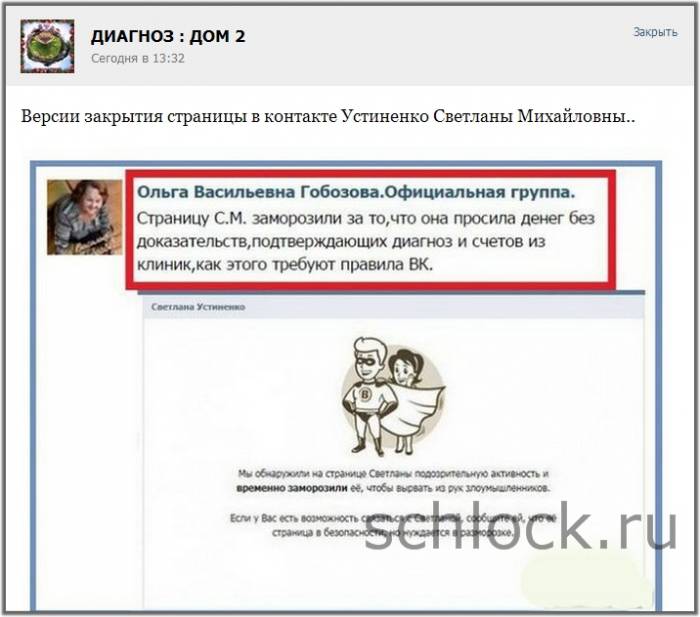Click the comment text starting with Страницу С.М.
The image size is (700, 617).
pyautogui.click(x=366, y=242)
